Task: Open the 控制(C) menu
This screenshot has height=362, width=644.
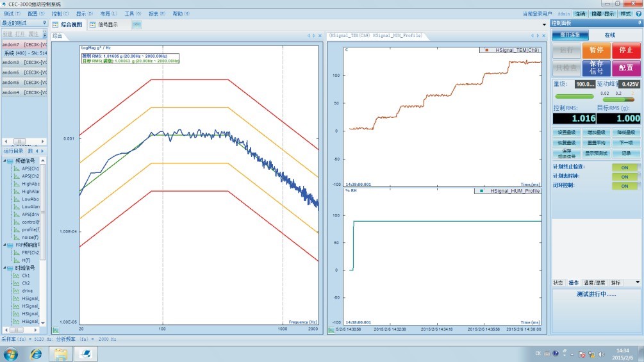Action: click(x=60, y=13)
